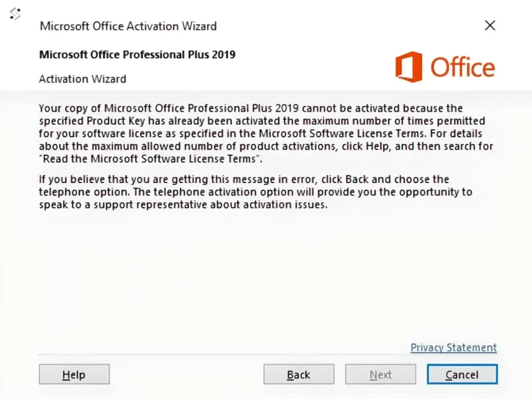Click the quoted "Read the Microsoft Software License Terms" text

tap(150, 159)
